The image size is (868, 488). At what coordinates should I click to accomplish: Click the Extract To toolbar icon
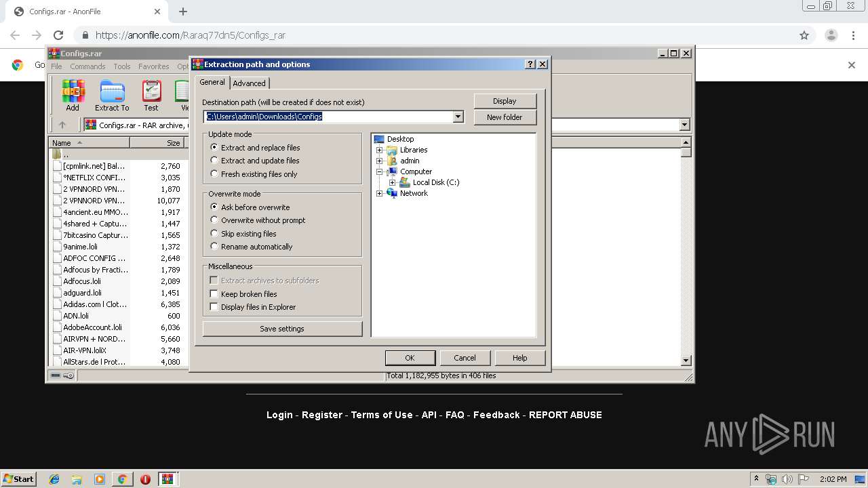112,96
